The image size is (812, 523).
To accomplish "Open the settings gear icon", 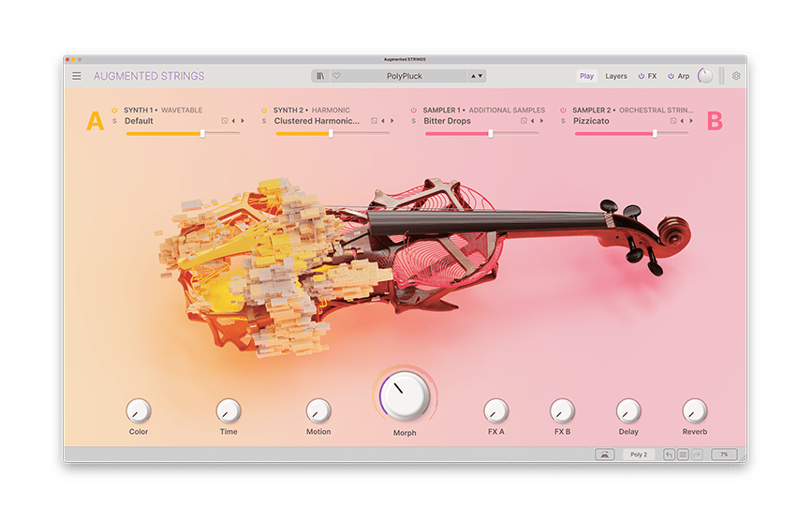I will (736, 76).
